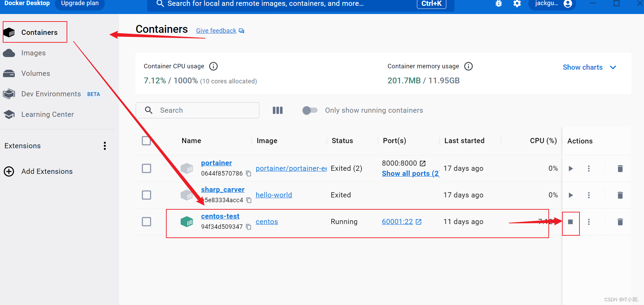This screenshot has width=644, height=305.
Task: Expand the Show charts section
Action: tap(589, 67)
